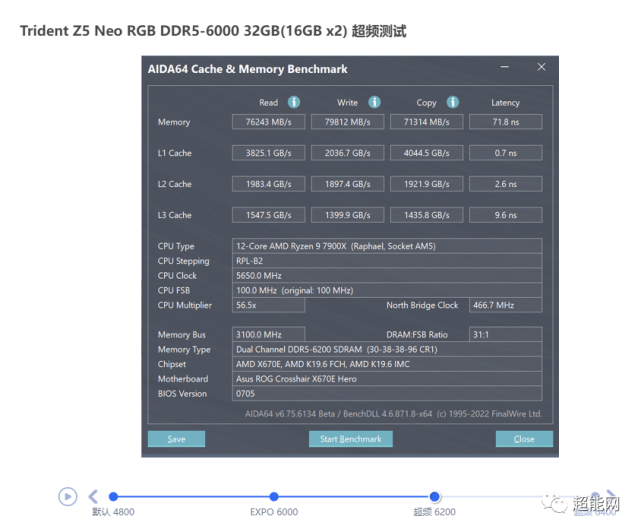Click the L3 Cache latency 9.6 ns
The height and width of the screenshot is (532, 641).
tap(506, 215)
